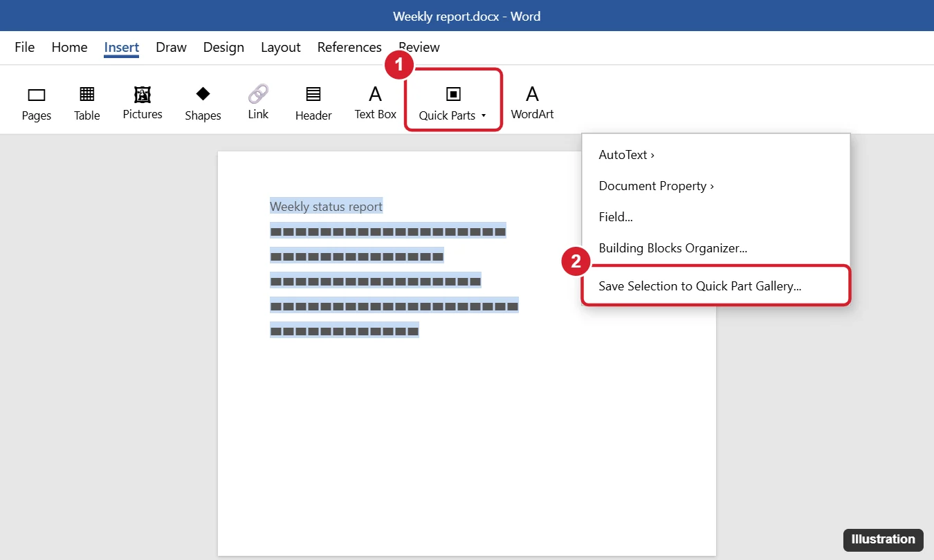
Task: Click the 'Weekly status report' heading text
Action: click(x=326, y=206)
